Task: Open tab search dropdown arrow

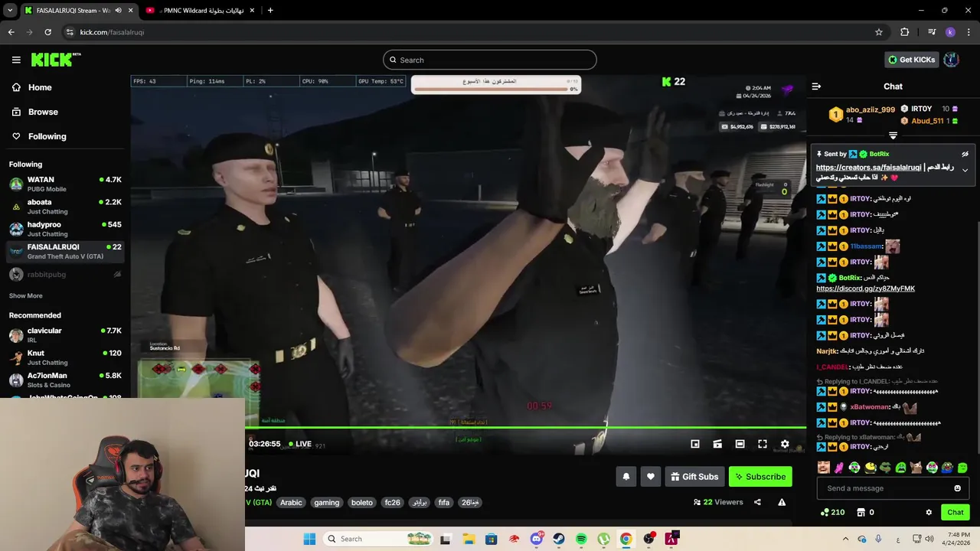Action: coord(10,11)
